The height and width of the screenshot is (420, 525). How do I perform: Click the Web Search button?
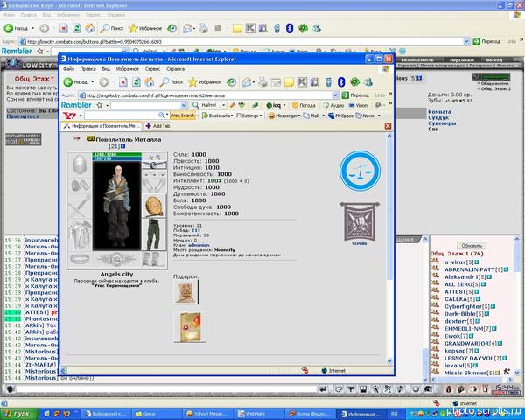(x=183, y=115)
